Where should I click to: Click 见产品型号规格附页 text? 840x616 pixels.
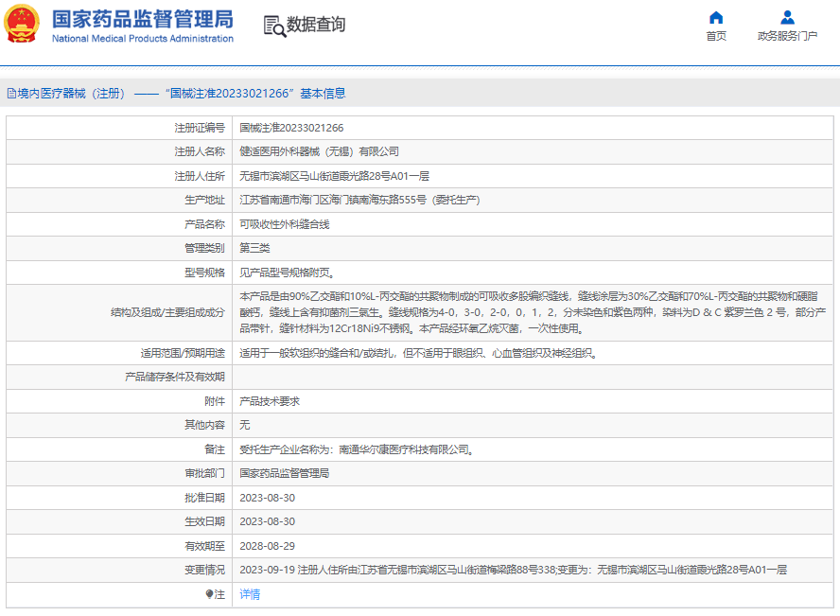tap(288, 273)
